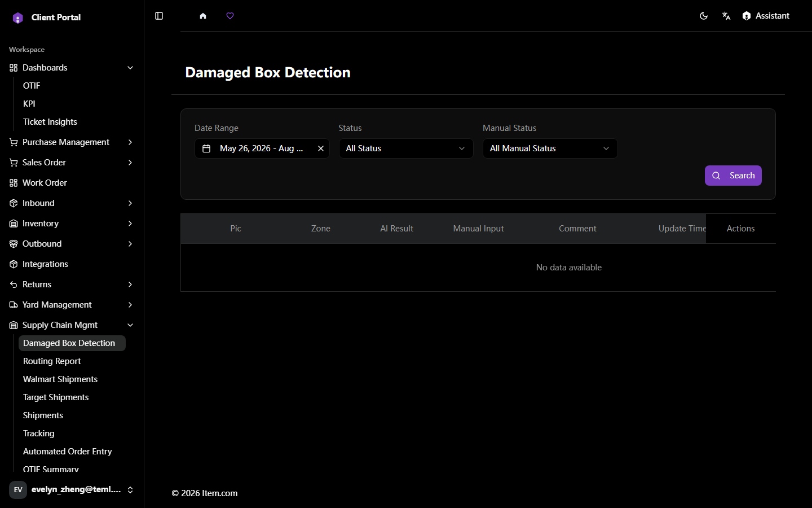Viewport: 812px width, 508px height.
Task: Click the Client Portal logo icon
Action: (x=18, y=17)
